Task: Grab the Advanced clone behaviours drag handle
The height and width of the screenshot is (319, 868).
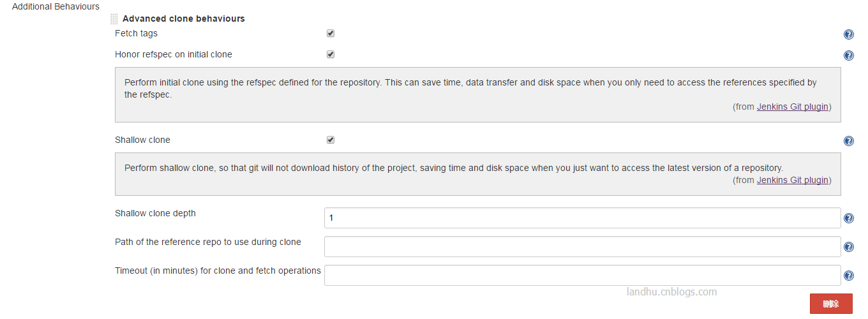Action: click(114, 19)
